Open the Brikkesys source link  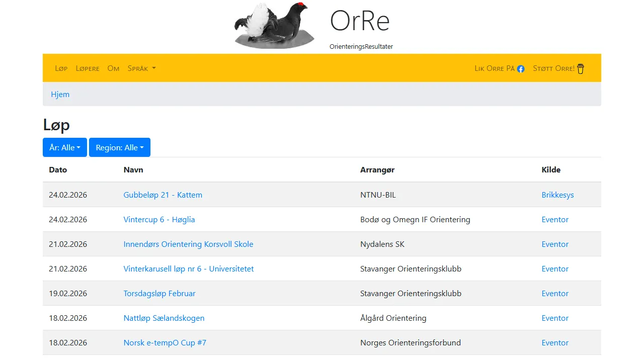[x=557, y=195]
